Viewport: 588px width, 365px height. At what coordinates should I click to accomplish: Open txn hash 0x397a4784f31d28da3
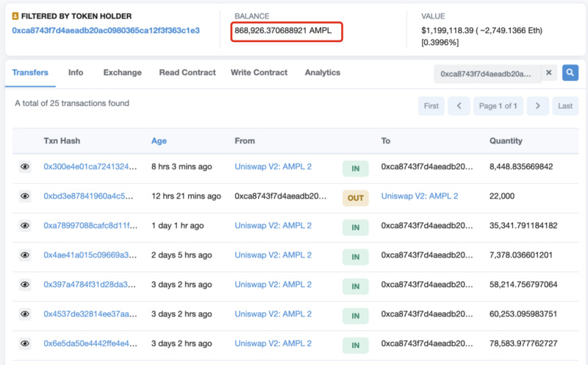pos(90,285)
